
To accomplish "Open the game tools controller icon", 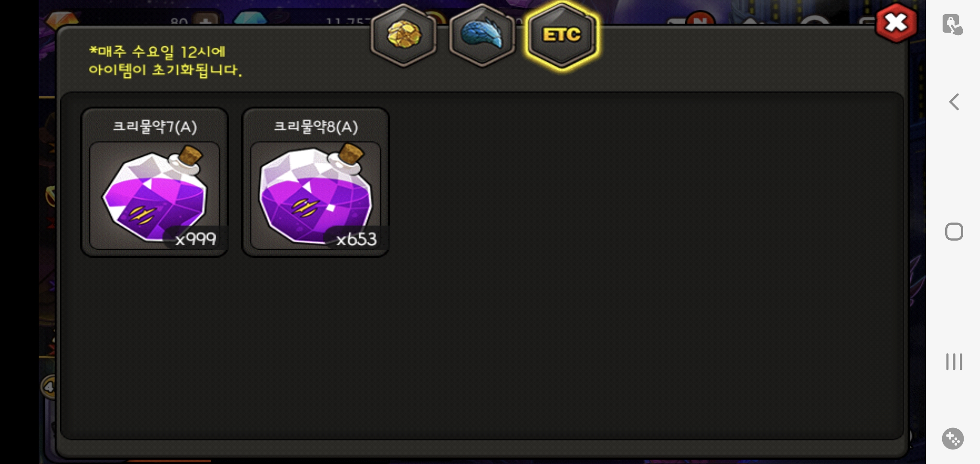I will pos(953,439).
